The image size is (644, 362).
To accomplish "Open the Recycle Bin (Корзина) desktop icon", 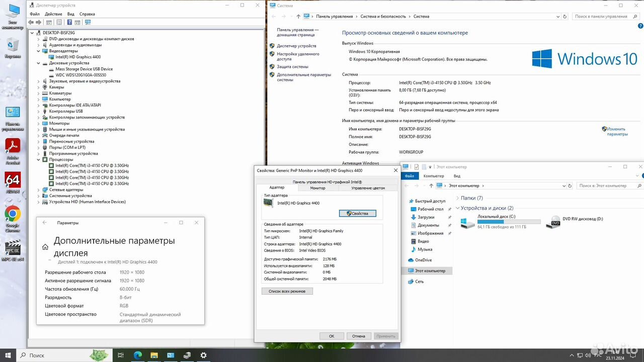I will [13, 49].
